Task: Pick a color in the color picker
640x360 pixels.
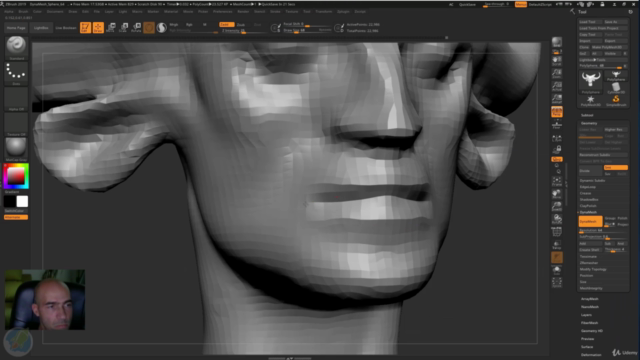Action: pos(16,176)
